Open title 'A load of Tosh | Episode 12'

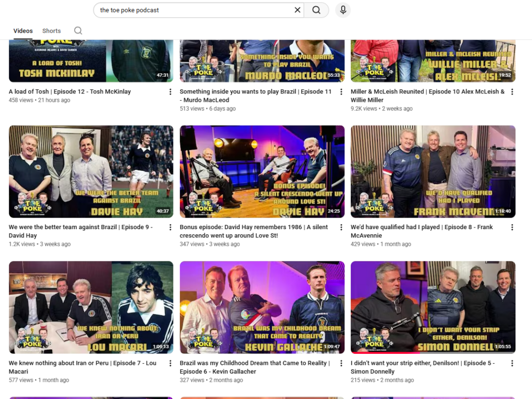(70, 91)
